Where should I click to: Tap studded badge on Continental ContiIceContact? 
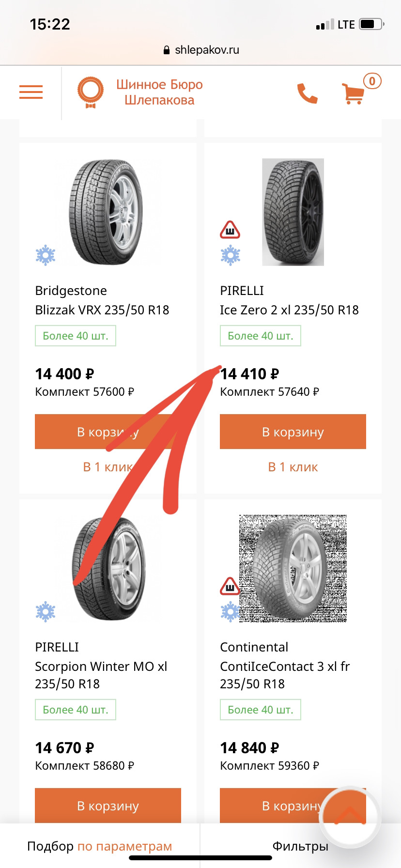[230, 587]
